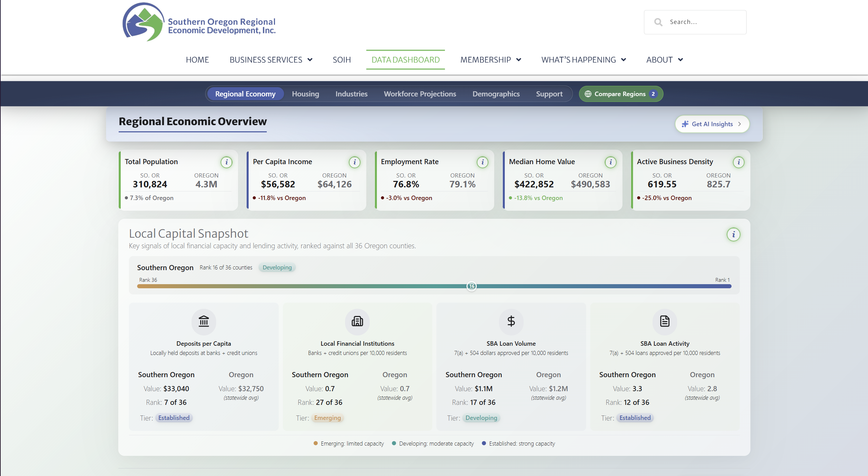Click the Total Population info icon
Viewport: 868px width, 476px height.
[x=226, y=162]
